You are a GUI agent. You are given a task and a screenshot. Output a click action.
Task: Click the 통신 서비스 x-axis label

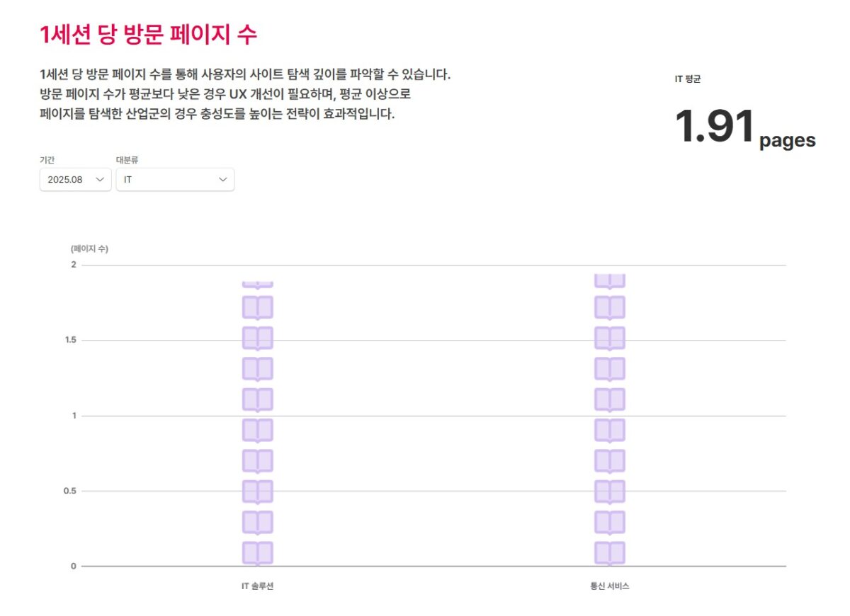click(610, 587)
